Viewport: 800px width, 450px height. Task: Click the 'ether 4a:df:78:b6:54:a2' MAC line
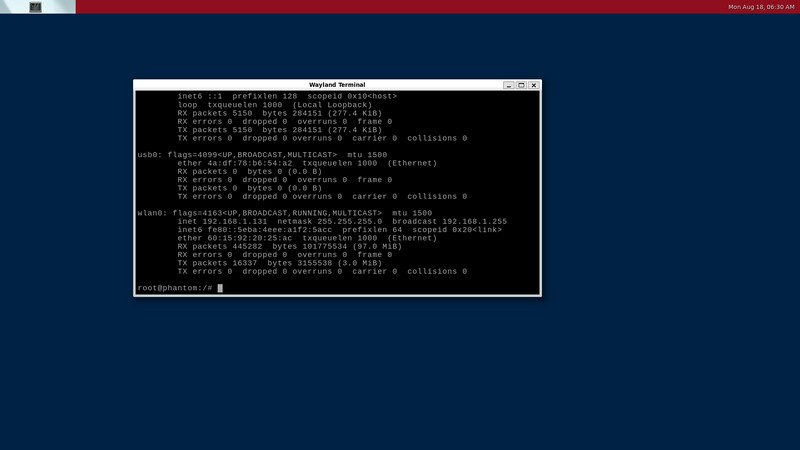(x=307, y=163)
